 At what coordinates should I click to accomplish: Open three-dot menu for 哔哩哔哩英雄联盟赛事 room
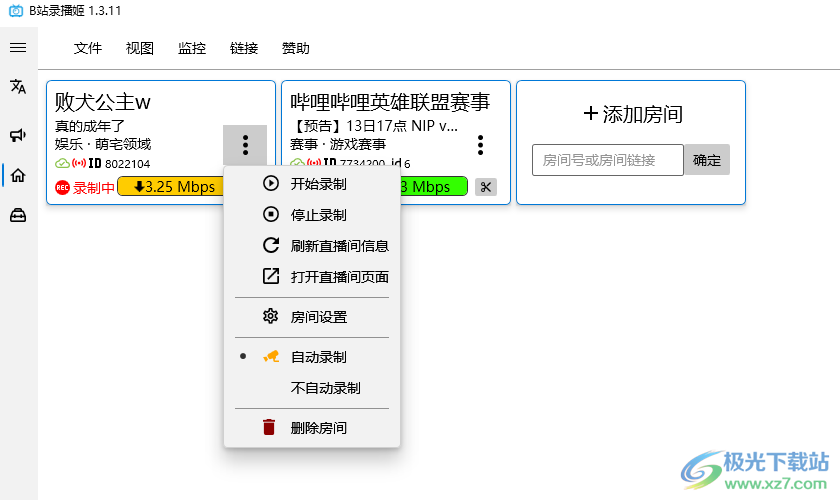click(x=481, y=145)
